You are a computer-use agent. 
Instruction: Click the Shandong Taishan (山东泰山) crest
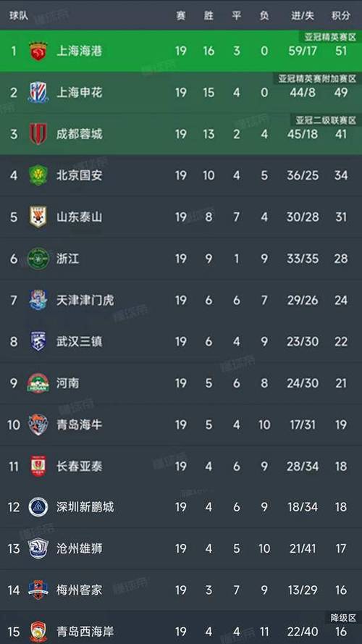pyautogui.click(x=38, y=217)
